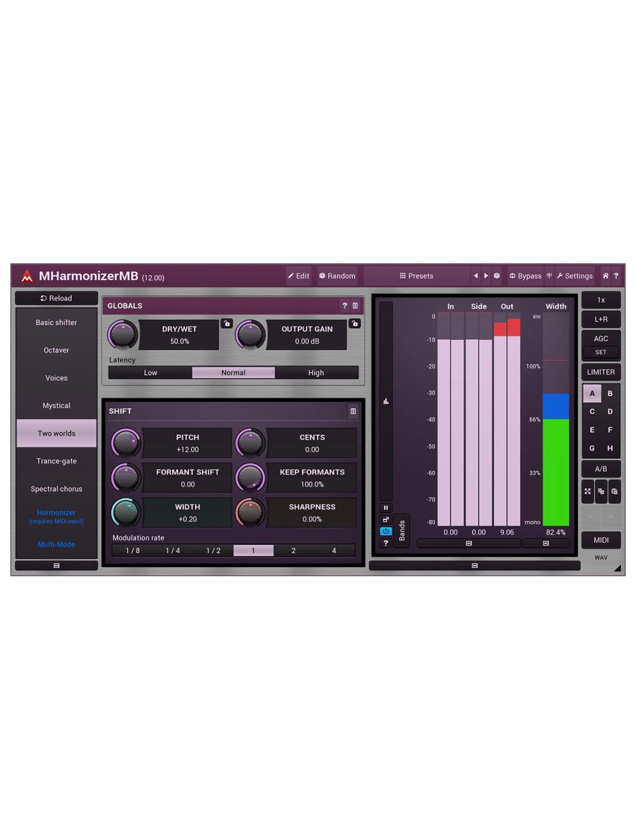The height and width of the screenshot is (840, 636).
Task: Open the meter analyzer bar-chart icon
Action: (386, 402)
